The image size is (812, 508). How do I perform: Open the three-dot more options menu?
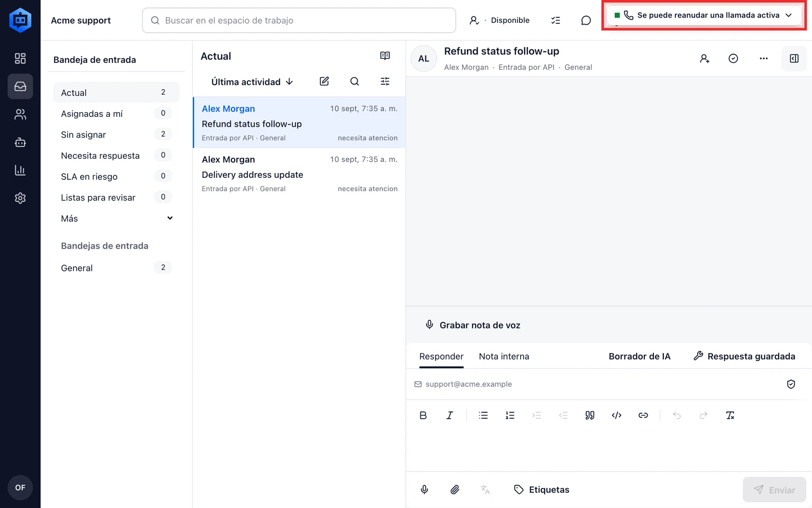(x=763, y=59)
